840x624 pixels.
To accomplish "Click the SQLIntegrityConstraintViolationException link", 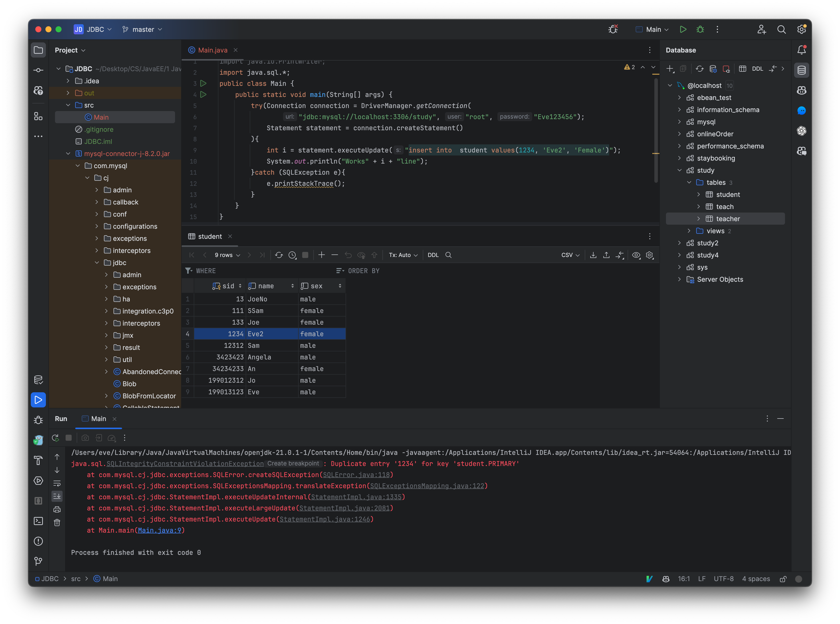I will (185, 463).
